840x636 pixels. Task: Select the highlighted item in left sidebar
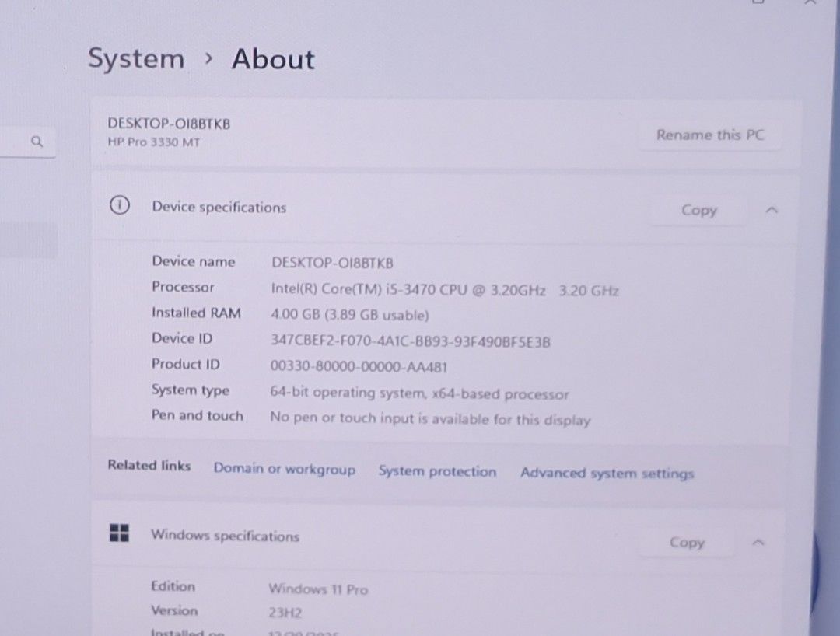28,240
